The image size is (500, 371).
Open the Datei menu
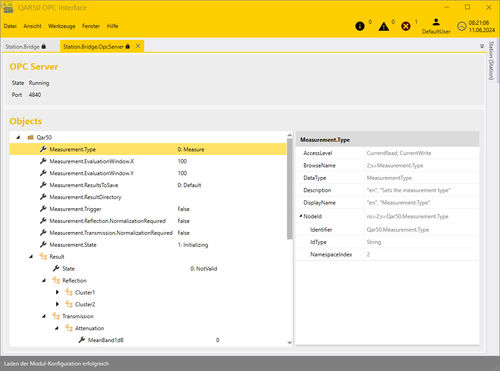tap(10, 26)
